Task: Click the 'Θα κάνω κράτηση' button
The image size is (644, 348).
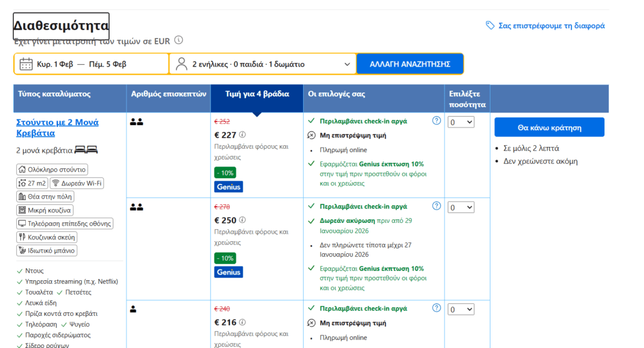Action: (x=549, y=128)
